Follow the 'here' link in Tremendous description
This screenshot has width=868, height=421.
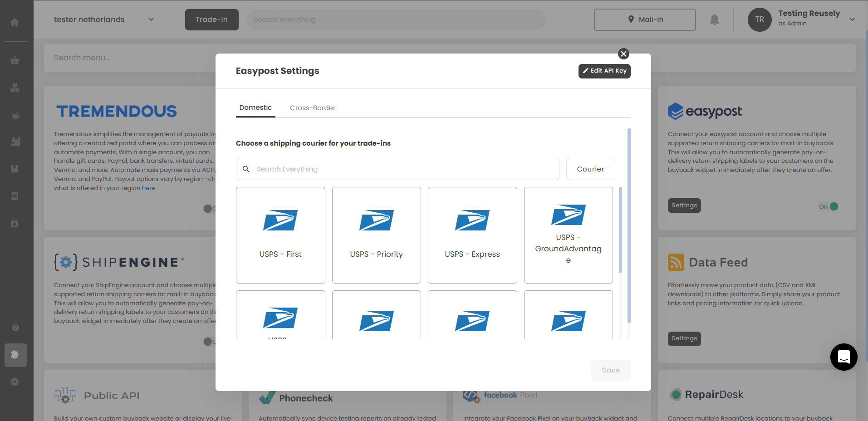tap(148, 188)
